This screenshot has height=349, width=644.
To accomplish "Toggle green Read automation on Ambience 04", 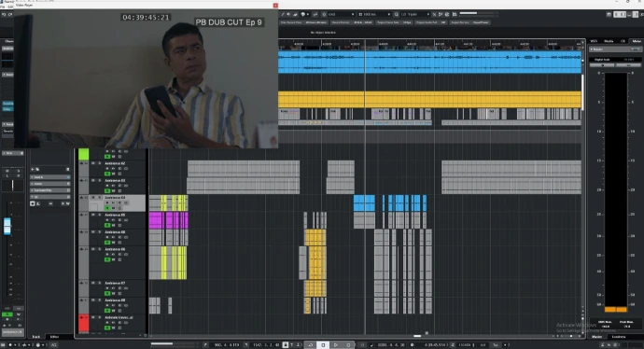I will [x=107, y=208].
